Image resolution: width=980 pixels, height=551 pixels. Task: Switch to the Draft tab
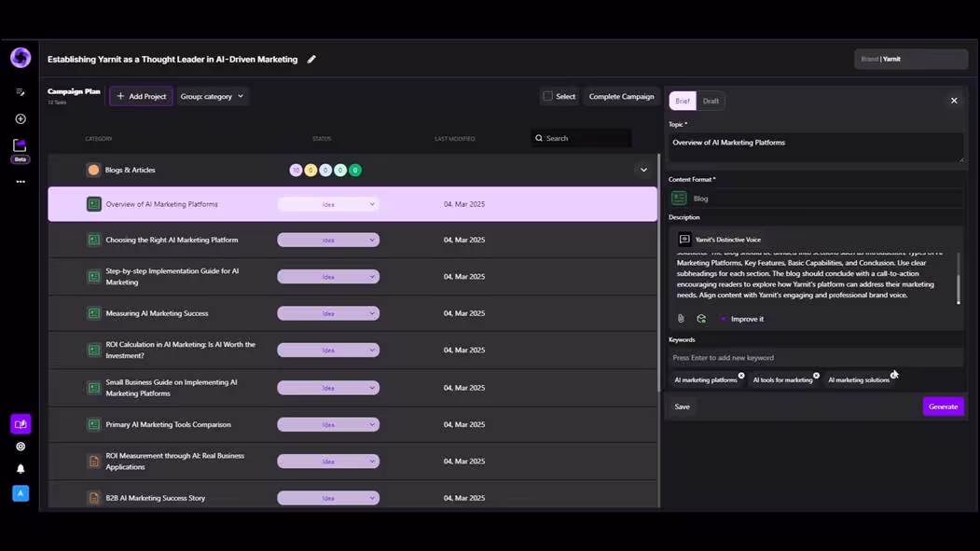pos(711,101)
